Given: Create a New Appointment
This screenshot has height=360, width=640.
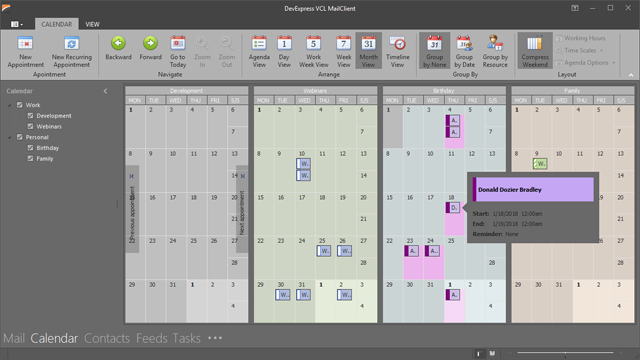Looking at the screenshot, I should tap(25, 51).
